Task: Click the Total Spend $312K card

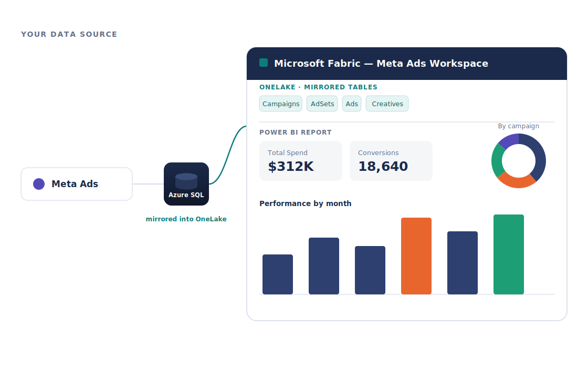Action: pyautogui.click(x=301, y=161)
